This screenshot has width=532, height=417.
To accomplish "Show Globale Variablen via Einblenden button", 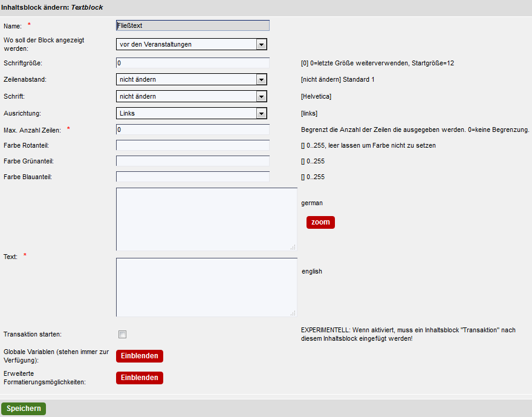I will [x=140, y=356].
